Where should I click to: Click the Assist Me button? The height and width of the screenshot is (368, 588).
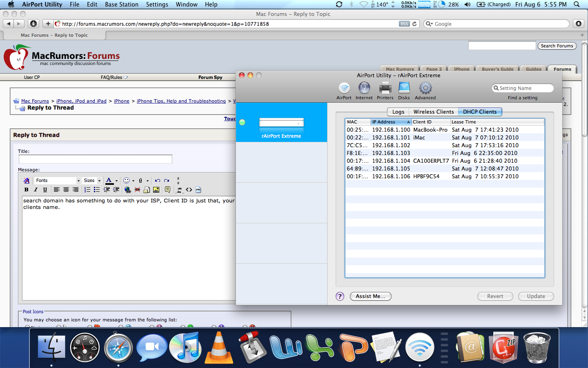pyautogui.click(x=371, y=296)
